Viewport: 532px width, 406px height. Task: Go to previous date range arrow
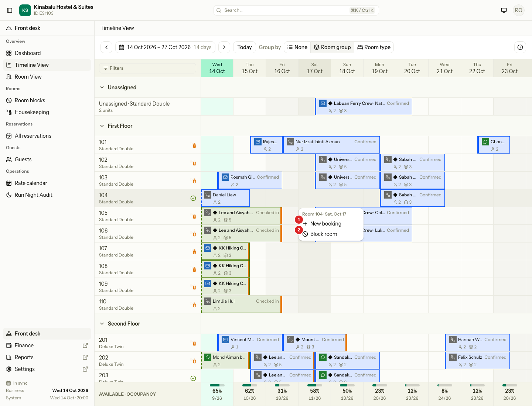[106, 47]
